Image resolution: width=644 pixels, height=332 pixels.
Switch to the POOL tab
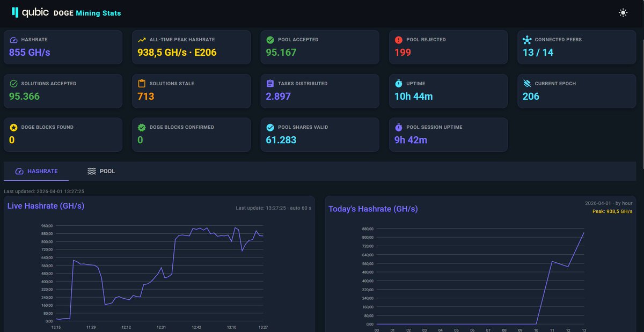tap(101, 171)
